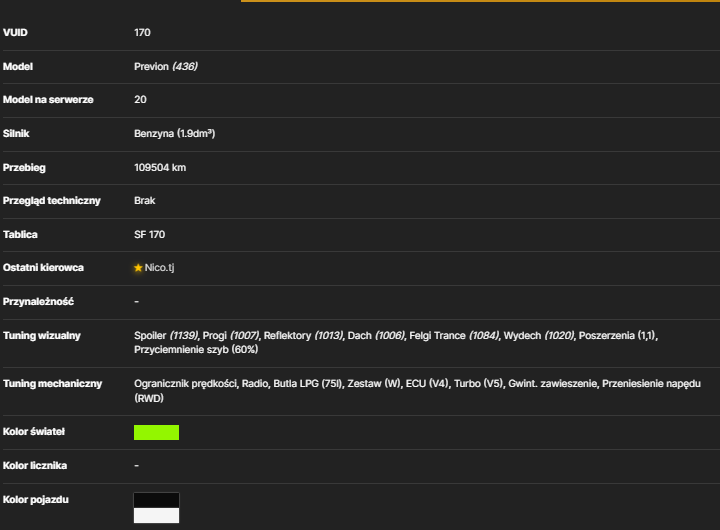Click the Butla LPG (75l) entry
720x530 pixels.
pyautogui.click(x=308, y=383)
